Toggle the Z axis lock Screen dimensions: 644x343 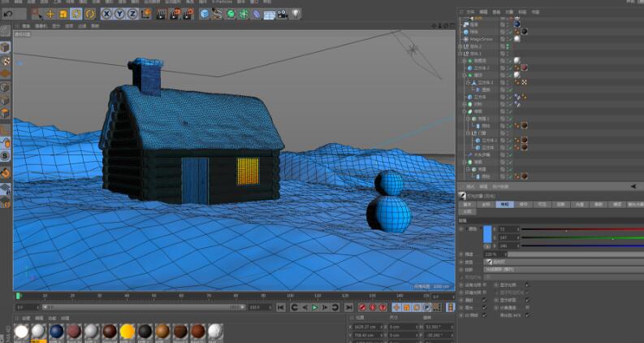tap(132, 14)
